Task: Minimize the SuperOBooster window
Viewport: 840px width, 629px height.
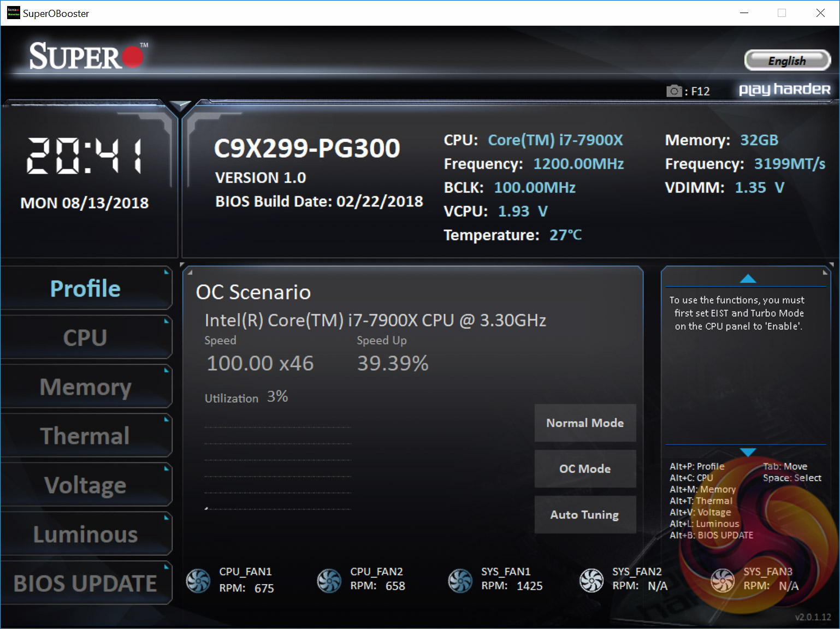Action: [744, 13]
